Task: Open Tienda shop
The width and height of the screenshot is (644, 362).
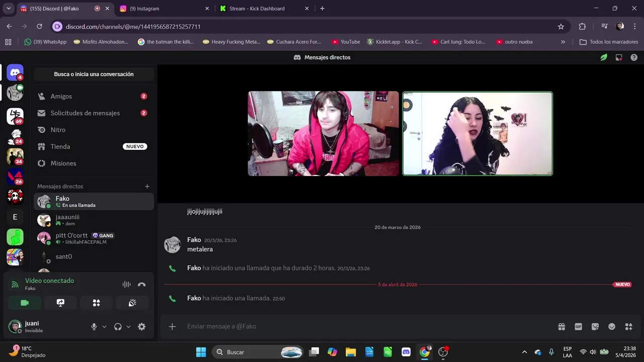Action: click(x=94, y=146)
